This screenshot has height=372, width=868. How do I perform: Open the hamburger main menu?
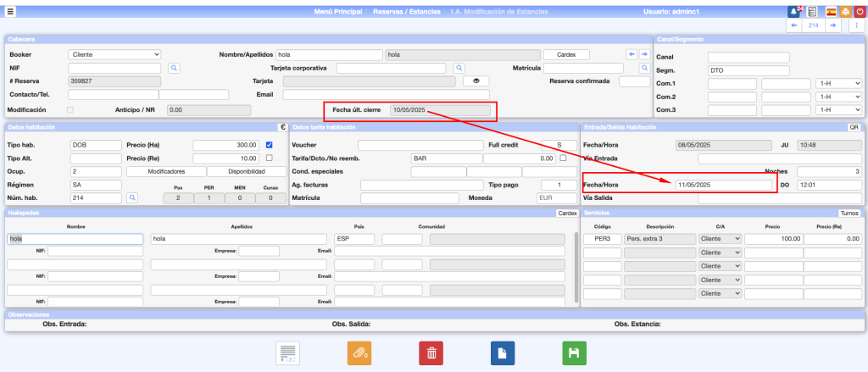pos(10,12)
